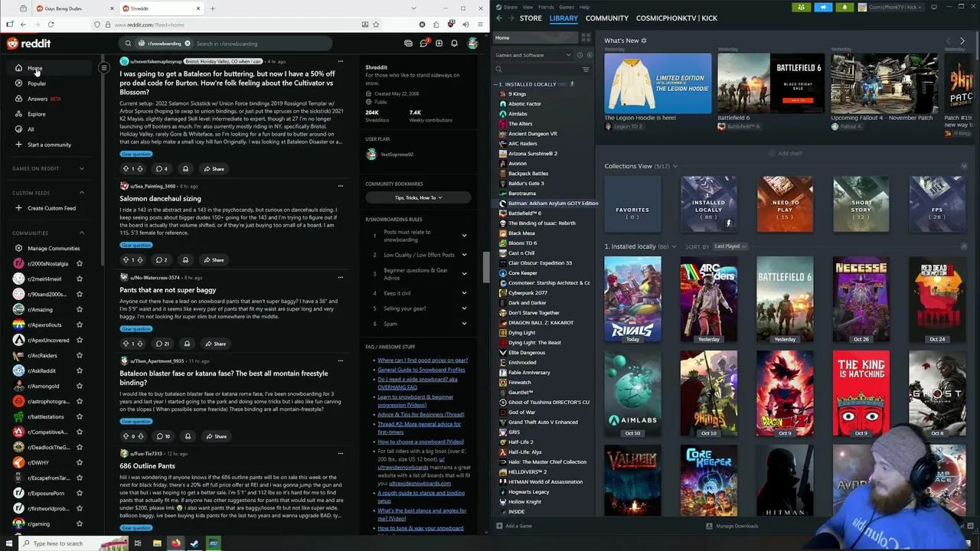Screen dimensions: 980x551
Task: Expand the Spam rule
Action: point(464,324)
